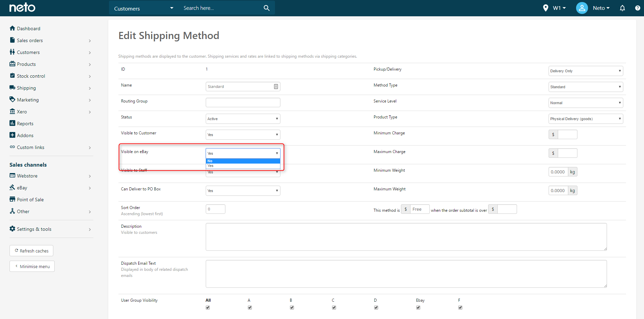The width and height of the screenshot is (644, 319).
Task: Click the Addons plus icon
Action: 13,135
